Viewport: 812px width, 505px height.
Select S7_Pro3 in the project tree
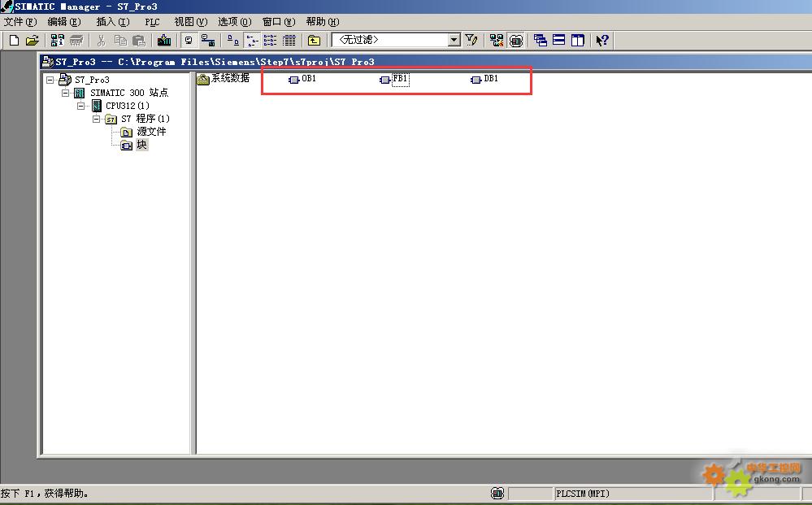point(92,80)
